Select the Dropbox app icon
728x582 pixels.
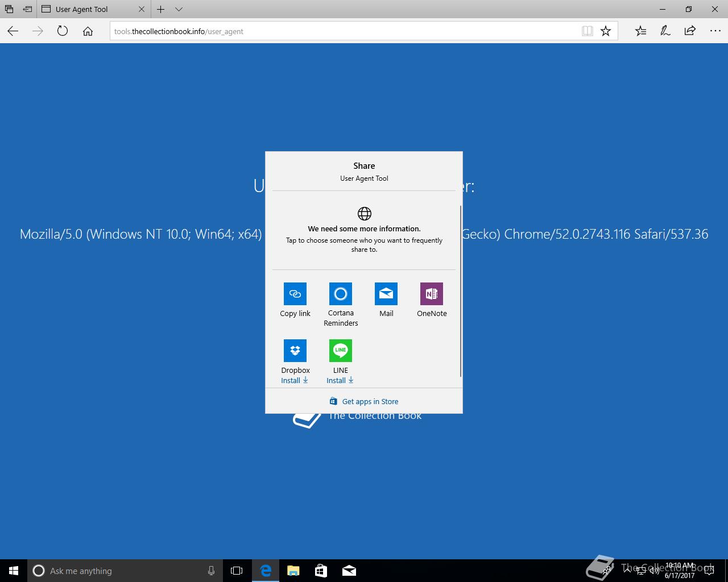(x=295, y=351)
